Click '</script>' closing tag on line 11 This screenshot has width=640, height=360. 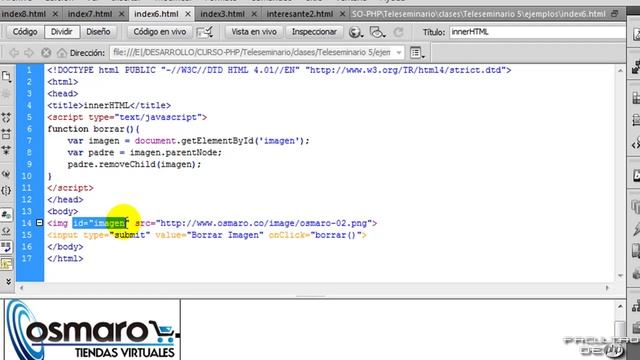pos(70,188)
